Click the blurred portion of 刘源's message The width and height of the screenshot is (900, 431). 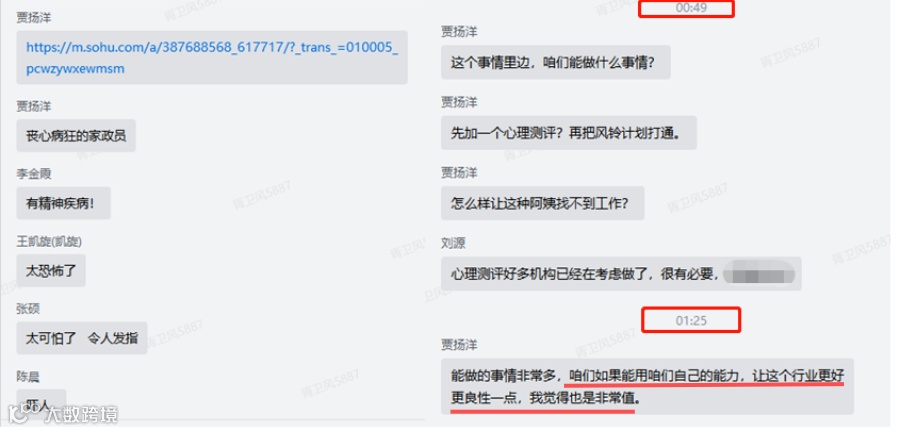[x=759, y=275]
